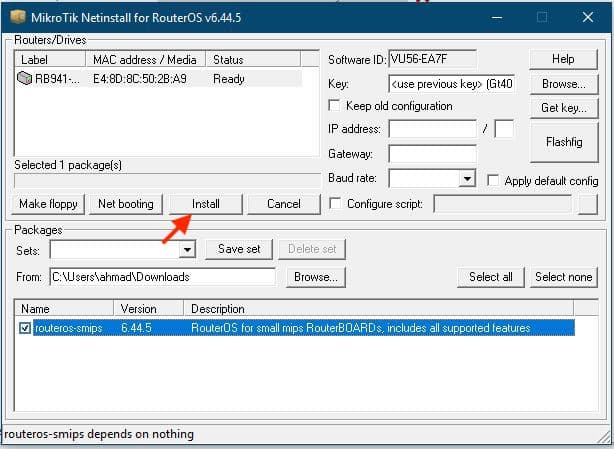
Task: Click Select none button
Action: point(564,277)
